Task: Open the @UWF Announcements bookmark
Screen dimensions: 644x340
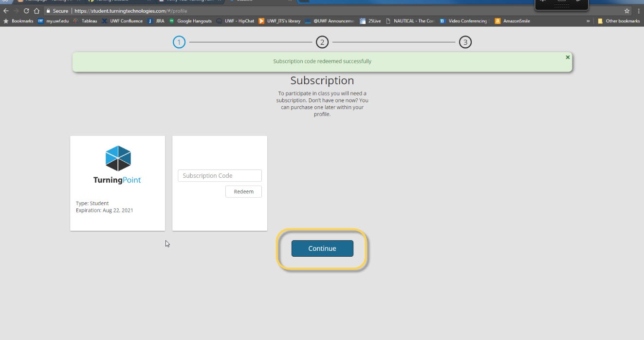Action: (330, 21)
